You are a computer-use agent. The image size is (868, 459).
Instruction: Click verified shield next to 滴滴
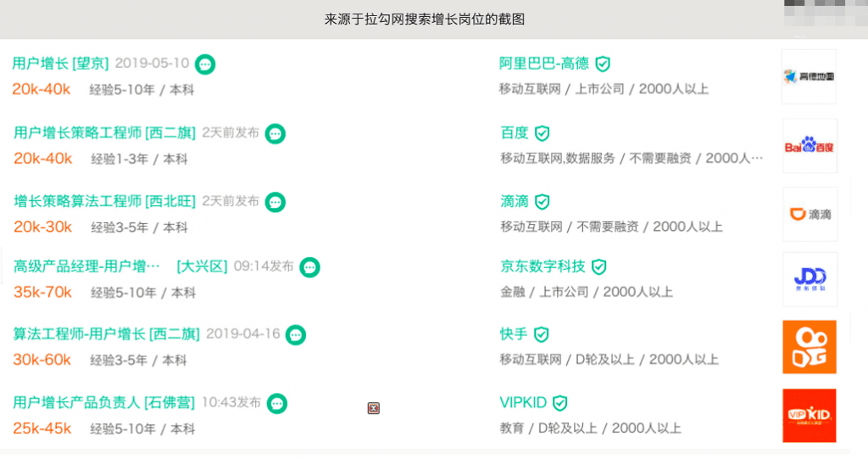542,202
